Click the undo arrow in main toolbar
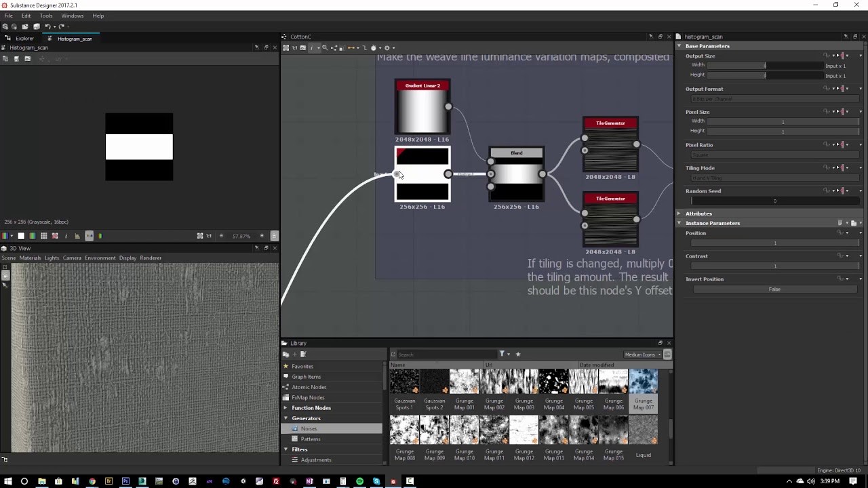Image resolution: width=868 pixels, height=488 pixels. coord(47,26)
